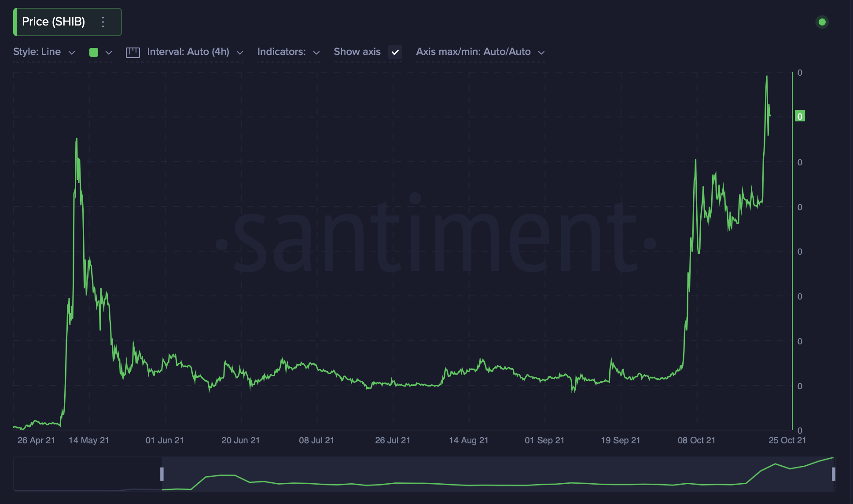
Task: Click the 14 May 21 axis date
Action: tap(88, 440)
